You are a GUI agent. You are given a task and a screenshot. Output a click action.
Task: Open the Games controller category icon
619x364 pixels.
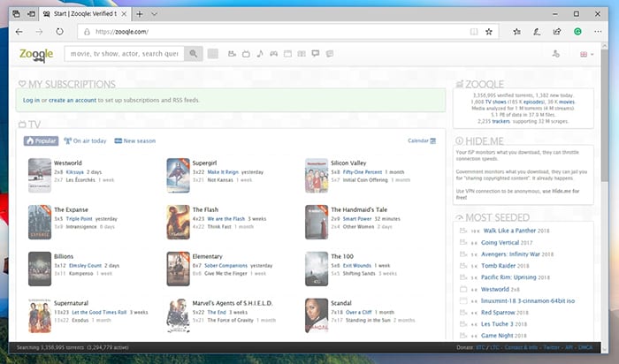[273, 54]
